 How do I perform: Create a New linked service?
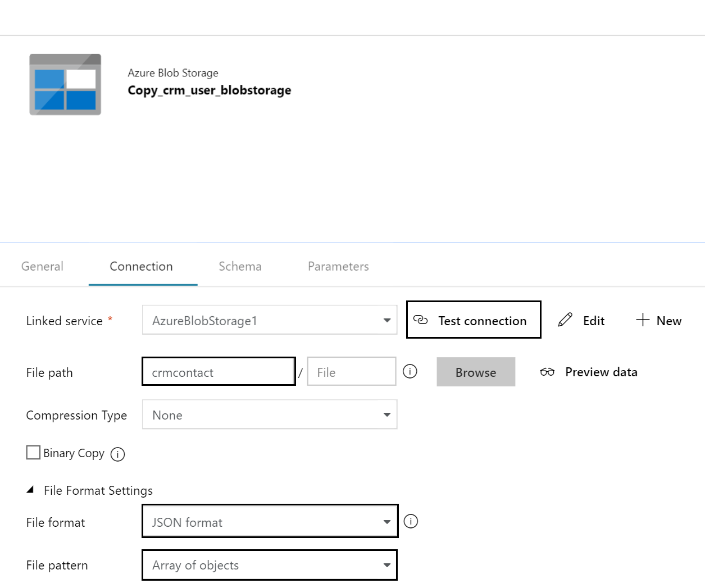pos(659,320)
